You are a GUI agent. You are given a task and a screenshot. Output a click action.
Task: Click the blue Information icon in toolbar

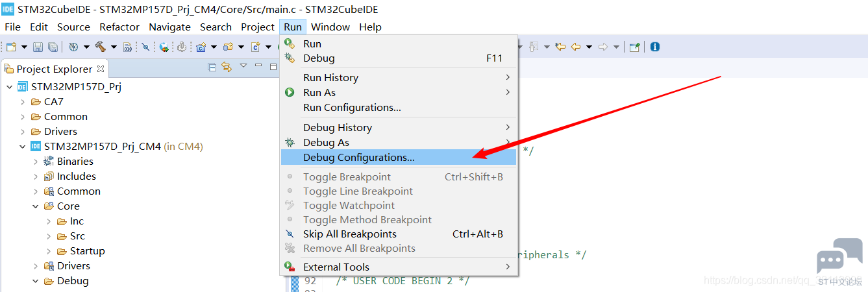click(655, 47)
